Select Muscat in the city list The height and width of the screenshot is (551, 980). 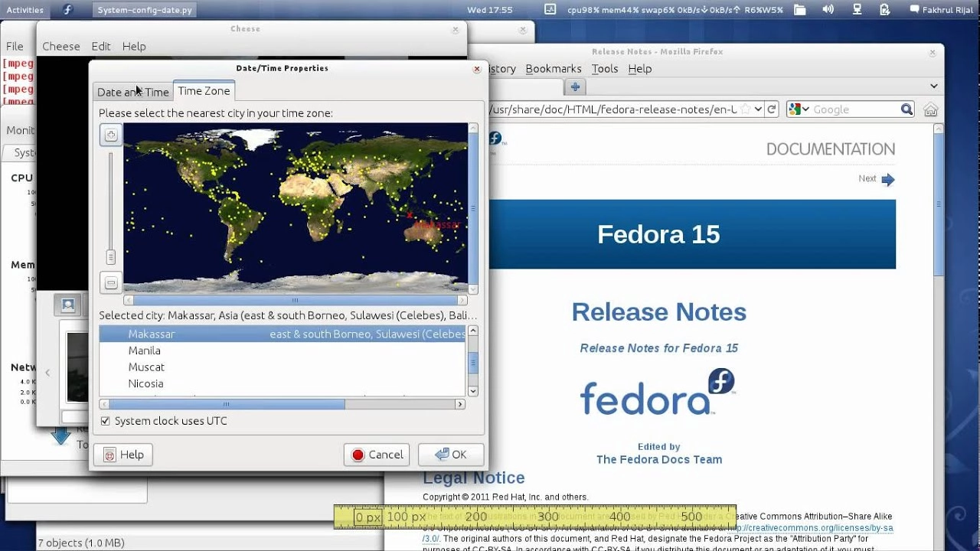click(x=282, y=367)
